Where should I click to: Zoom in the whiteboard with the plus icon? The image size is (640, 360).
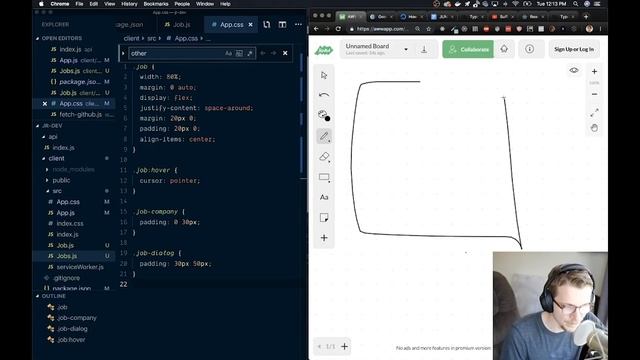point(594,71)
